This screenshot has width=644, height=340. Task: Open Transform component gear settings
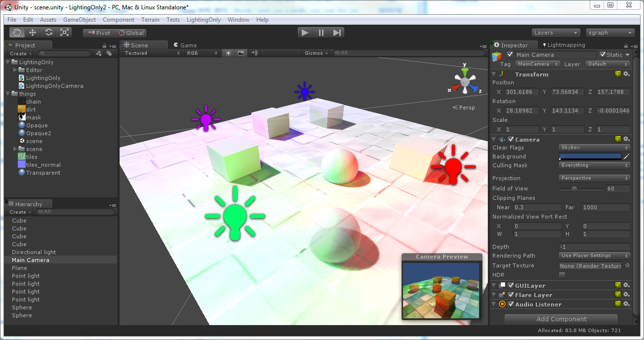tap(626, 74)
